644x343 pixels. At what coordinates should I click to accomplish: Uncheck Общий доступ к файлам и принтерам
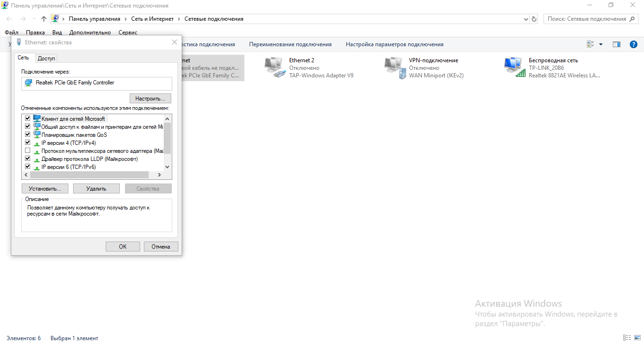pos(27,126)
